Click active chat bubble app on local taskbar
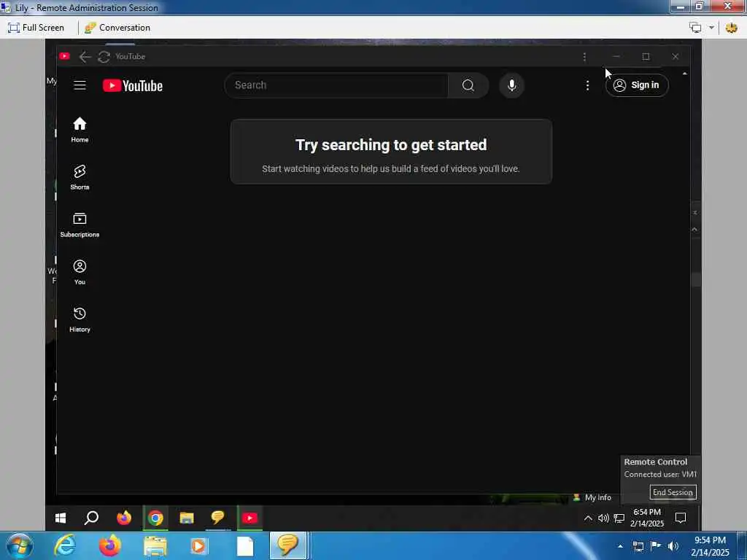This screenshot has height=560, width=747. point(287,545)
